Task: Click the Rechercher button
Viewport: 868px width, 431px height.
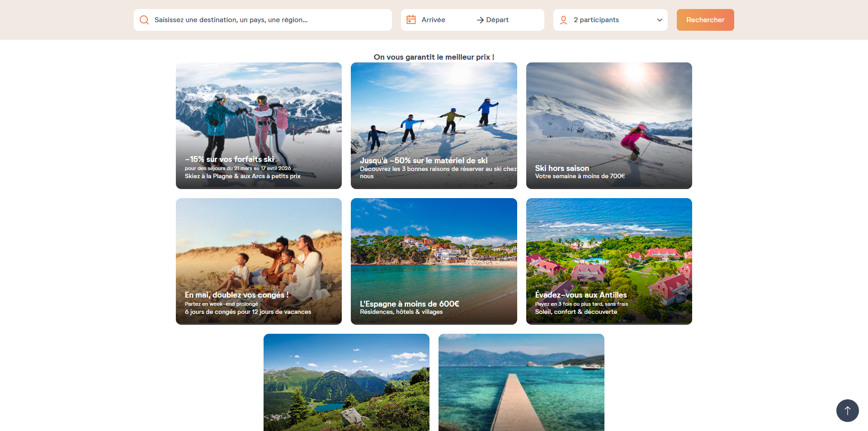Action: [x=705, y=20]
